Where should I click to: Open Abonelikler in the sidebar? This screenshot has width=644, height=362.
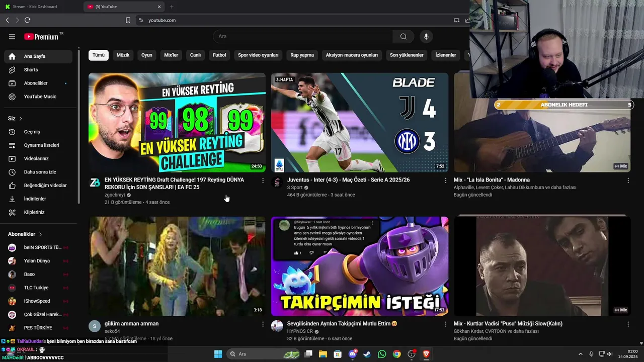tap(38, 83)
